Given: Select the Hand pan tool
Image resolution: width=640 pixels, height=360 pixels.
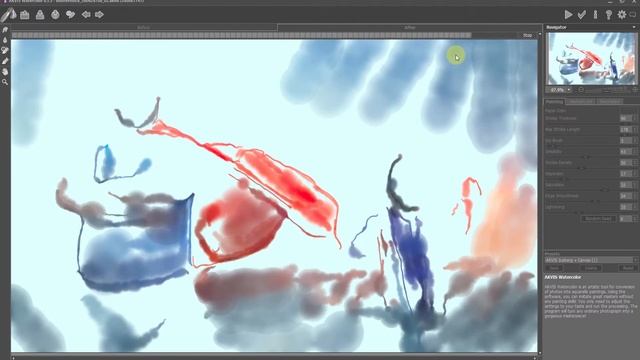Looking at the screenshot, I should coord(5,71).
